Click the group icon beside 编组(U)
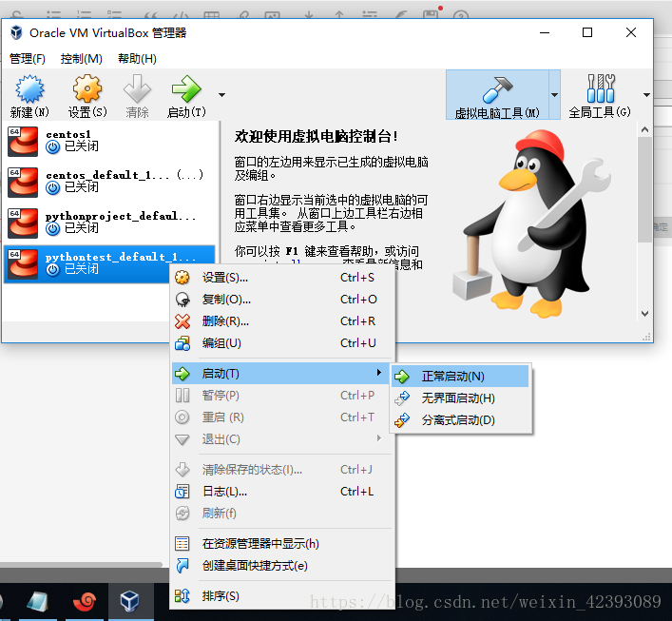672x621 pixels. click(x=182, y=343)
